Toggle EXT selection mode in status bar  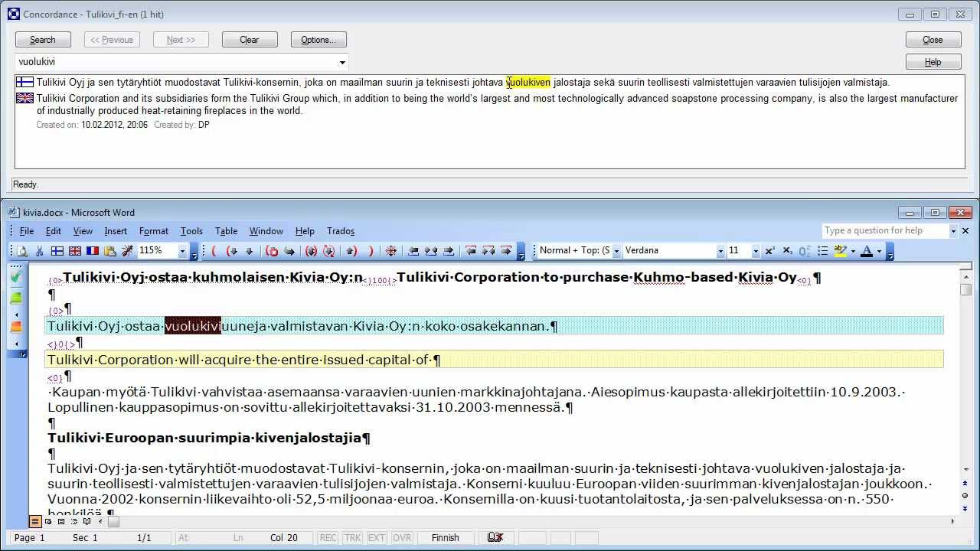(x=377, y=538)
